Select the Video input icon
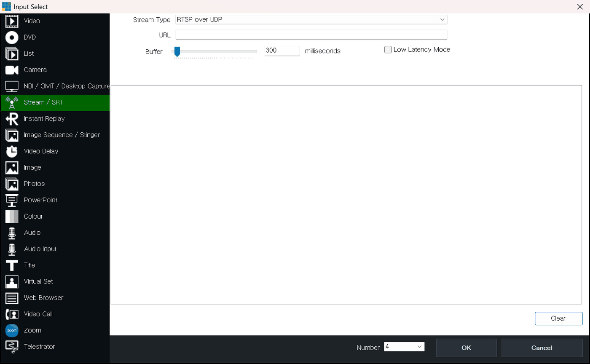Image resolution: width=590 pixels, height=364 pixels. 12,21
